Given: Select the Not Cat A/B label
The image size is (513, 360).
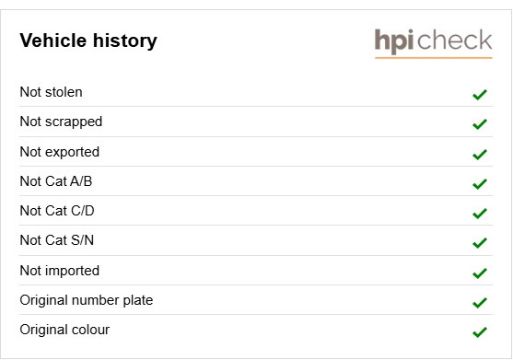Looking at the screenshot, I should click(56, 181).
